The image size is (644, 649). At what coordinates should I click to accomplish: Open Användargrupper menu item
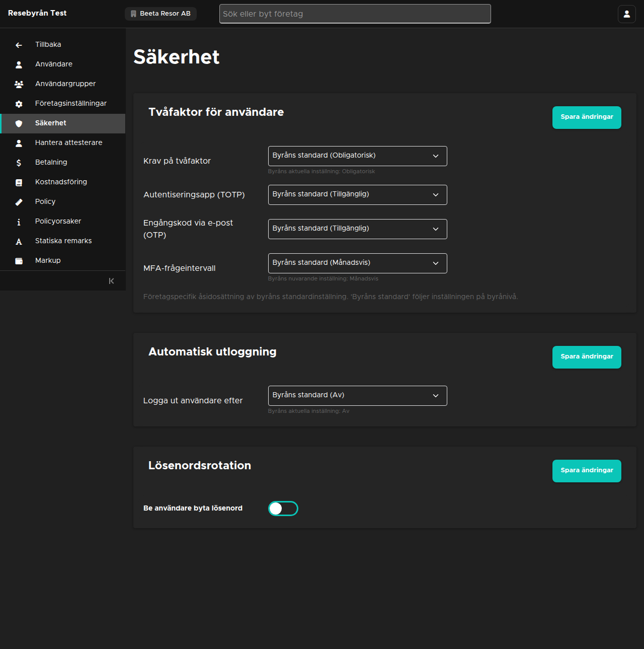point(63,84)
